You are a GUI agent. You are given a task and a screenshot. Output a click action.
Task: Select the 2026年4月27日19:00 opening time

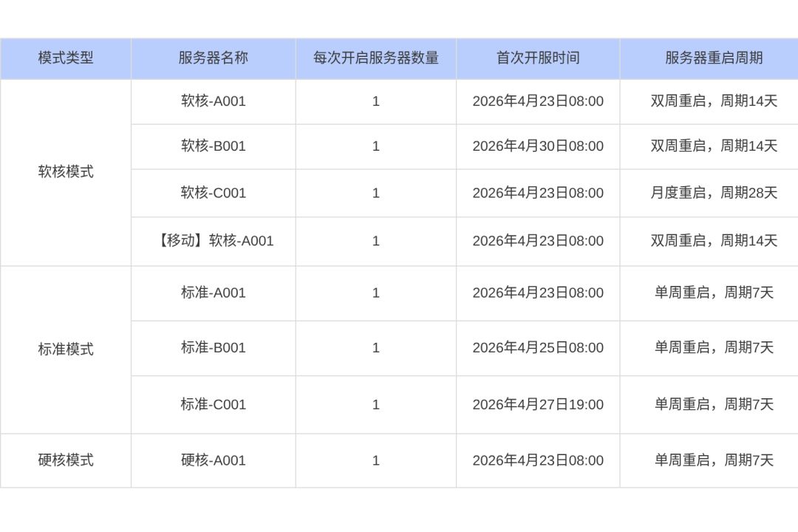click(x=538, y=404)
